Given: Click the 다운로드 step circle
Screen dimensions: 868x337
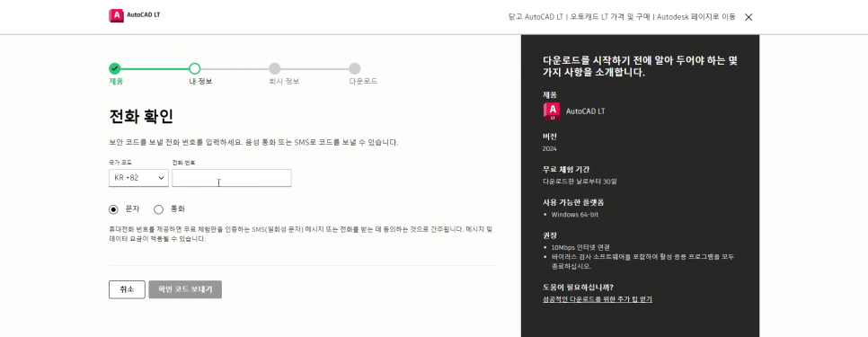Looking at the screenshot, I should [355, 68].
